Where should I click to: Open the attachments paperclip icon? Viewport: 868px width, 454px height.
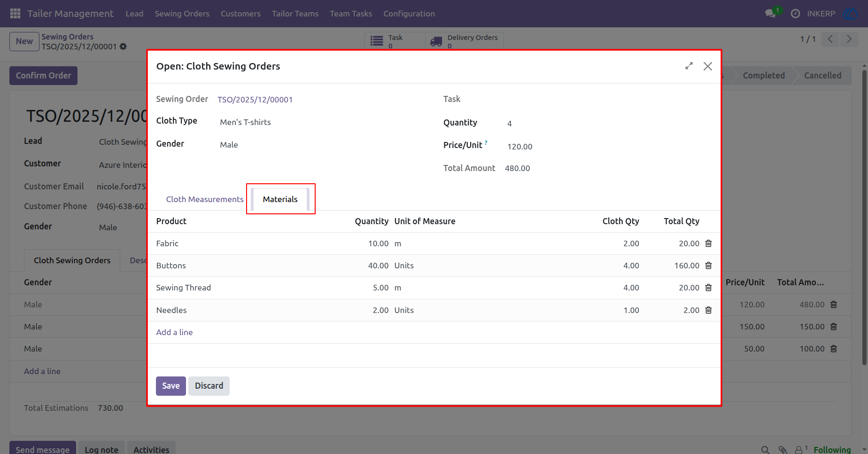[783, 450]
